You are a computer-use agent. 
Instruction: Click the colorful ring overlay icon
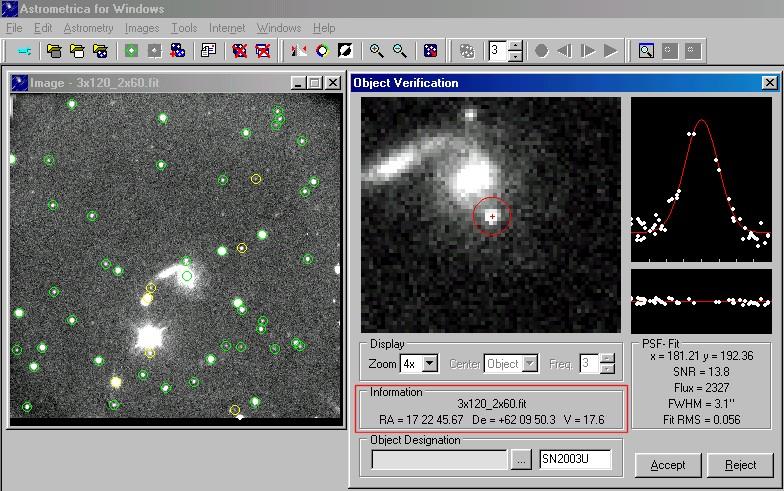tap(322, 50)
